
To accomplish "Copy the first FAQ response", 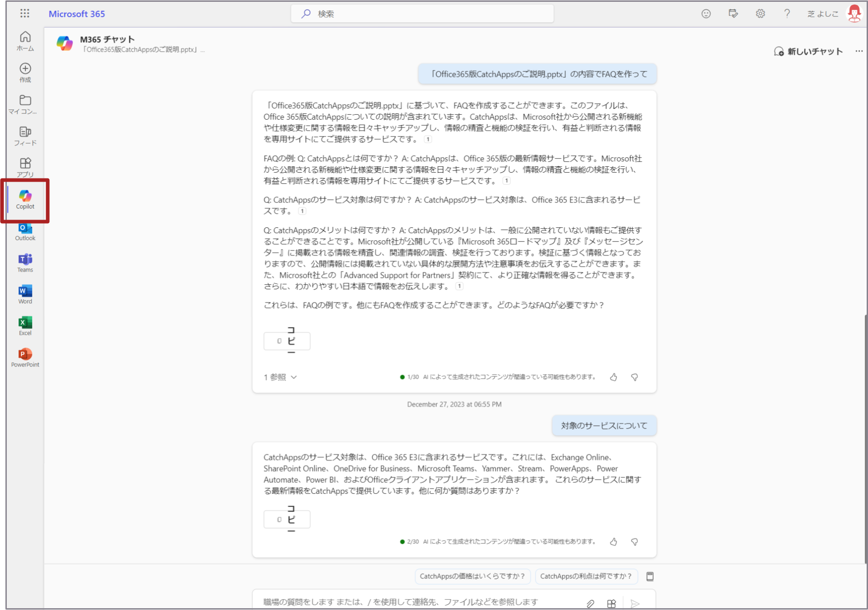I will pos(287,341).
